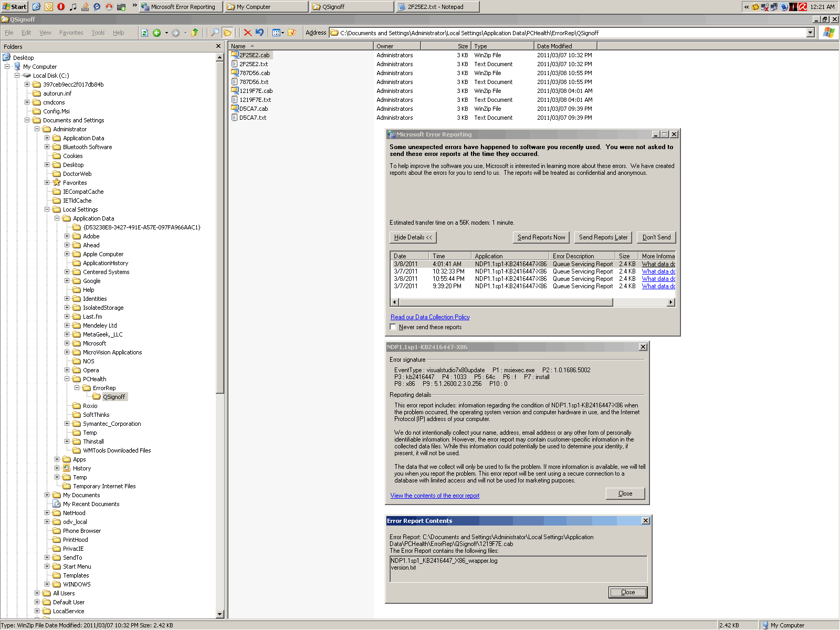The height and width of the screenshot is (630, 840).
Task: Expand the Application Data folder under Administrator
Action: point(47,138)
